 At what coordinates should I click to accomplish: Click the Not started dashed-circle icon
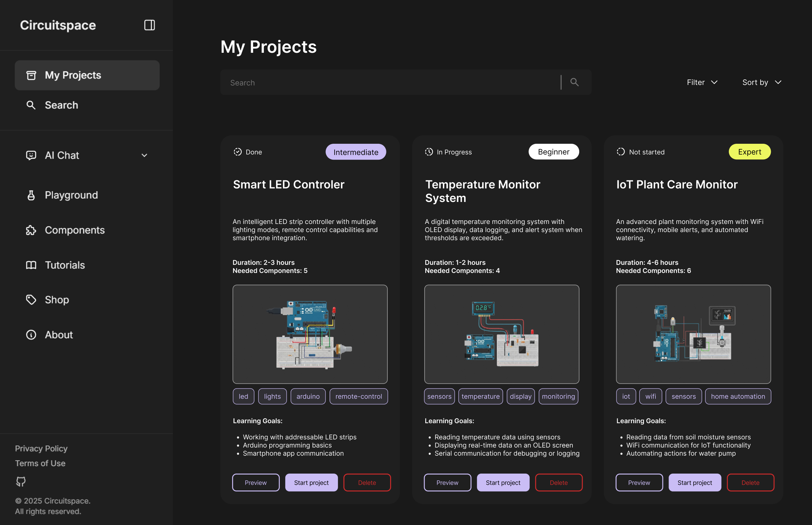621,152
